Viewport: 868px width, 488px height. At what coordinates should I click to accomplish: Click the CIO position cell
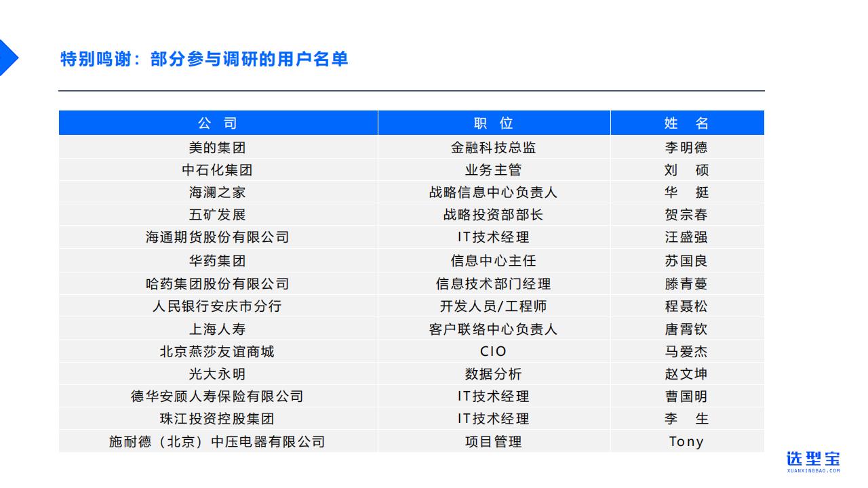pos(494,351)
